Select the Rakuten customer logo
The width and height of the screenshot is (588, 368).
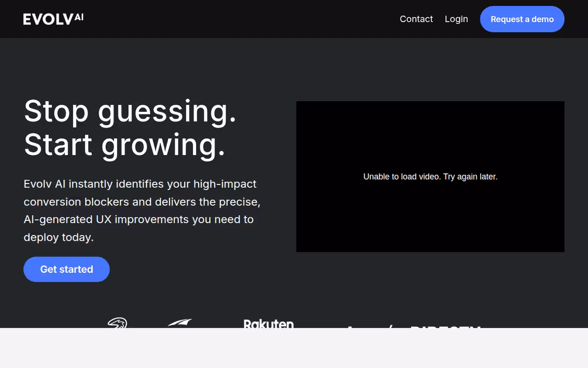[x=269, y=323]
